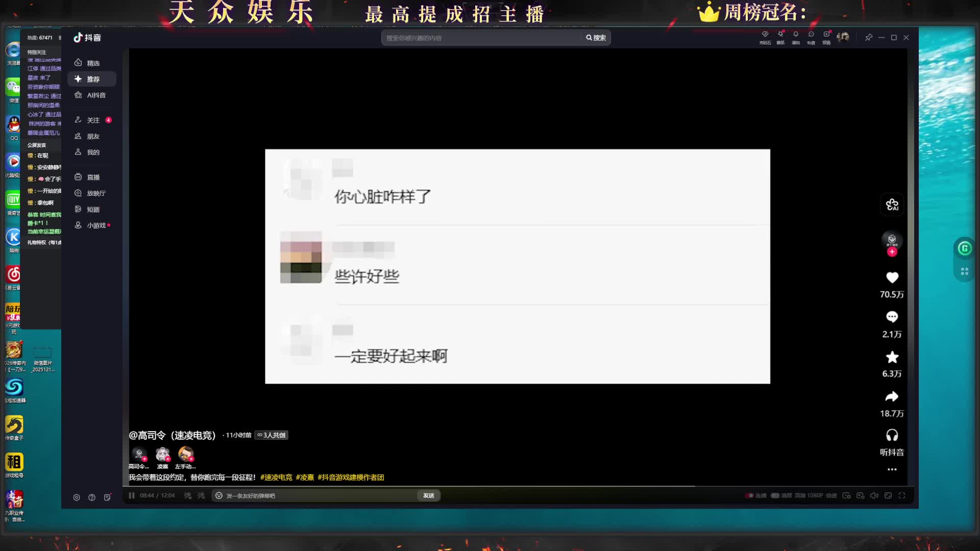Favorite the video with star icon
The width and height of the screenshot is (980, 551).
[892, 357]
